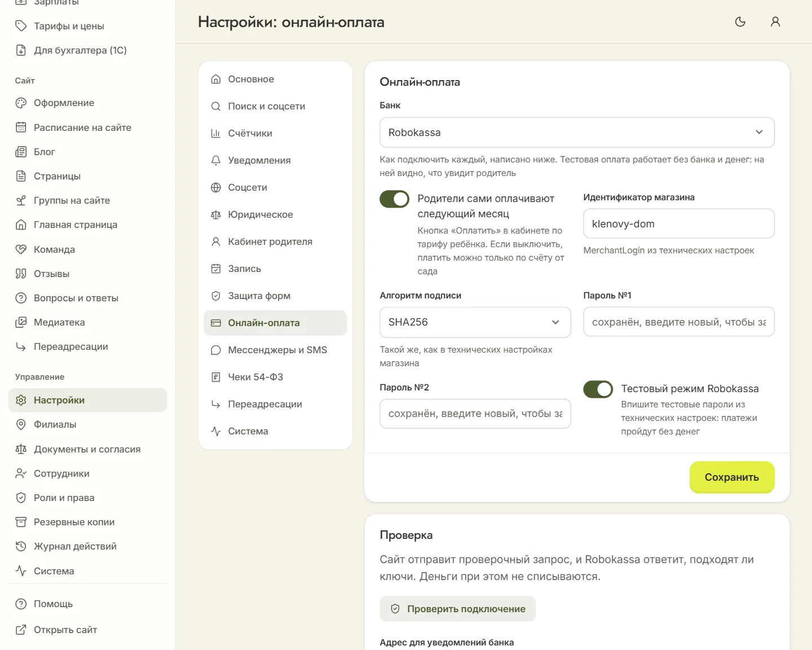Click the tag icon beside Тарифы и цены
Viewport: 812px width, 650px height.
[x=21, y=26]
